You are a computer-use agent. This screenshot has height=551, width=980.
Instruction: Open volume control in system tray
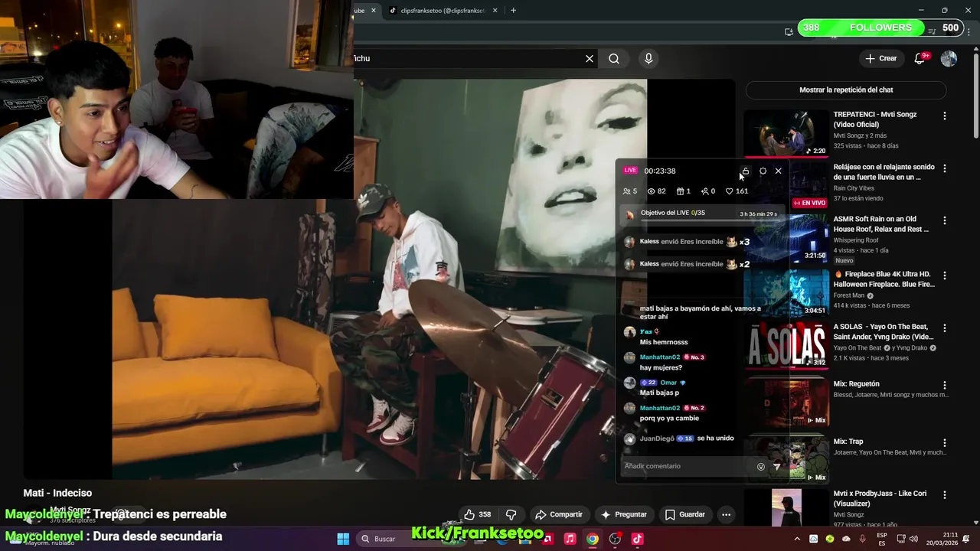pos(913,539)
